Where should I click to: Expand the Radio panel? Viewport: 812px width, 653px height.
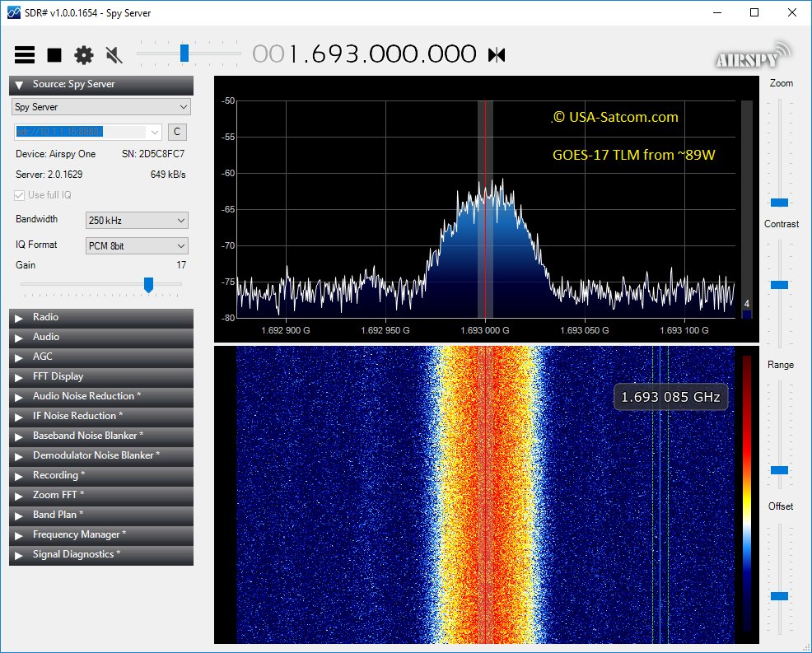(x=100, y=318)
